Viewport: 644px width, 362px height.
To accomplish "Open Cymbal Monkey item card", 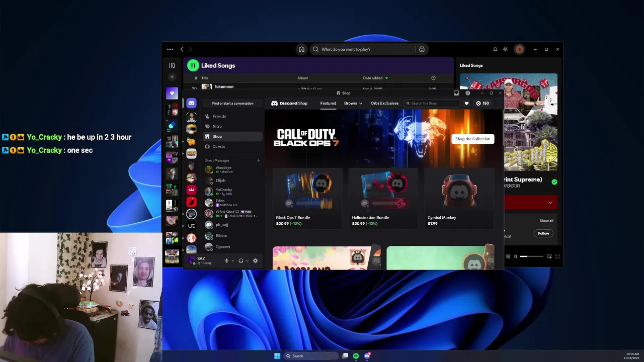I will tap(459, 199).
